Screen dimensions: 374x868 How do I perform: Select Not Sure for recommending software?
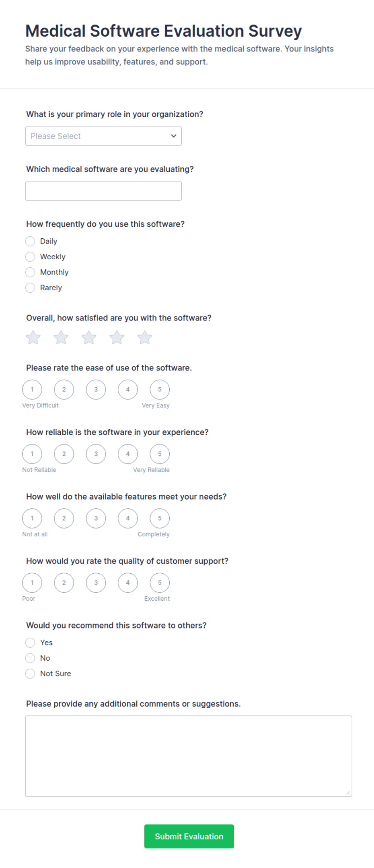point(30,674)
